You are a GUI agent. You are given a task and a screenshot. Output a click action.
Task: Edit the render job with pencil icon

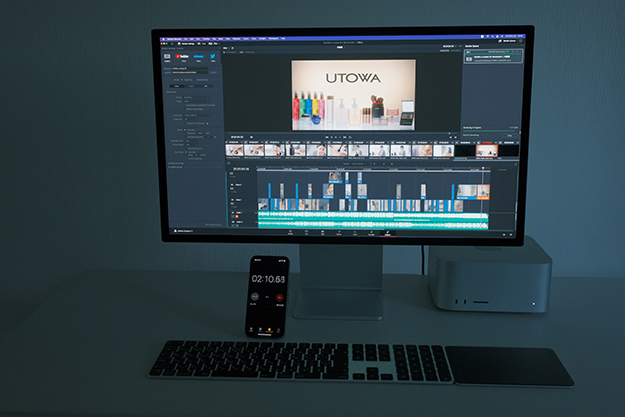[x=517, y=52]
